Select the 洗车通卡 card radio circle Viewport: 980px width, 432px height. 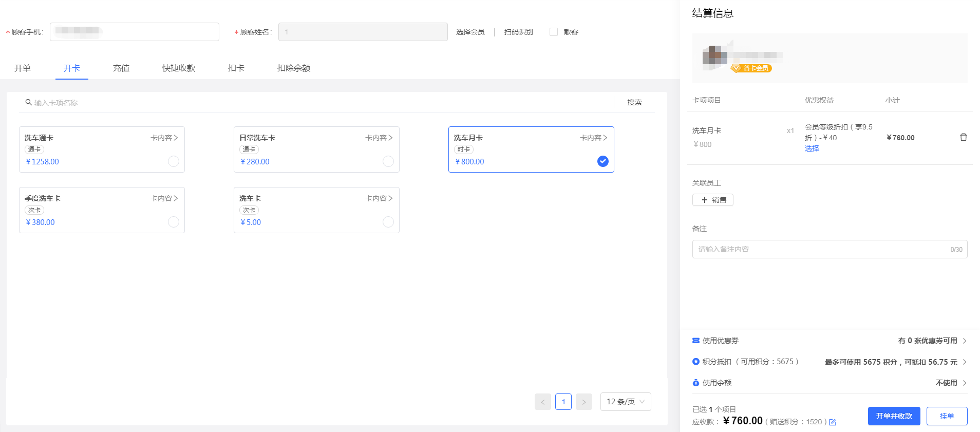point(174,161)
